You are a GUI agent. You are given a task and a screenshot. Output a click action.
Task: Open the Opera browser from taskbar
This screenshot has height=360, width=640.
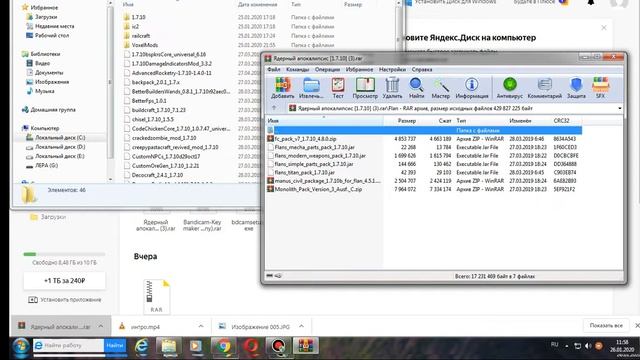tap(251, 347)
